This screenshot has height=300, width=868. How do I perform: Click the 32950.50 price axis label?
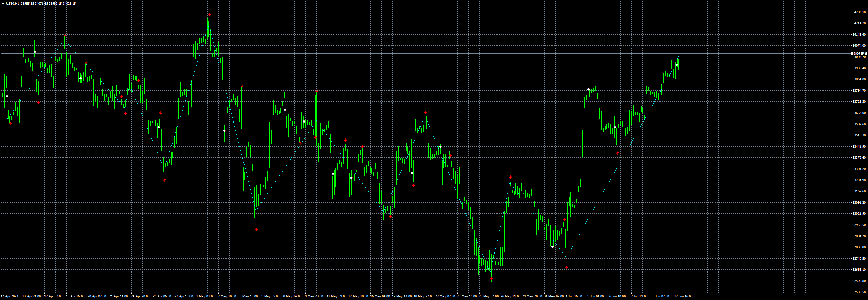click(x=859, y=225)
